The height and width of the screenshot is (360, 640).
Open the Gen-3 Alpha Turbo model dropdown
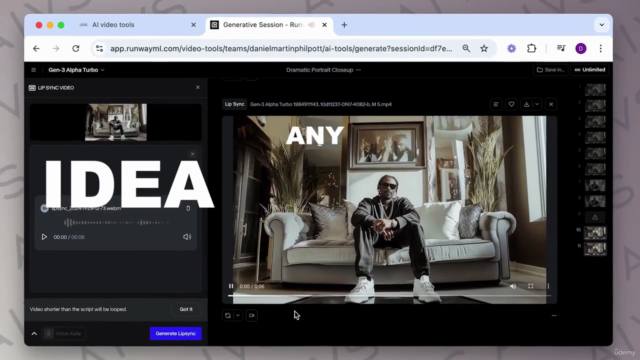coord(76,70)
